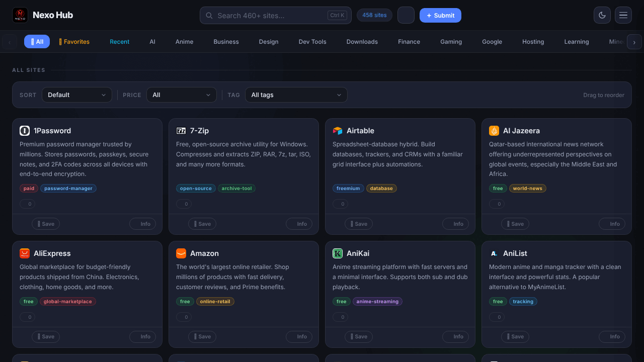Open the Price All dropdown
Image resolution: width=644 pixels, height=362 pixels.
(182, 95)
